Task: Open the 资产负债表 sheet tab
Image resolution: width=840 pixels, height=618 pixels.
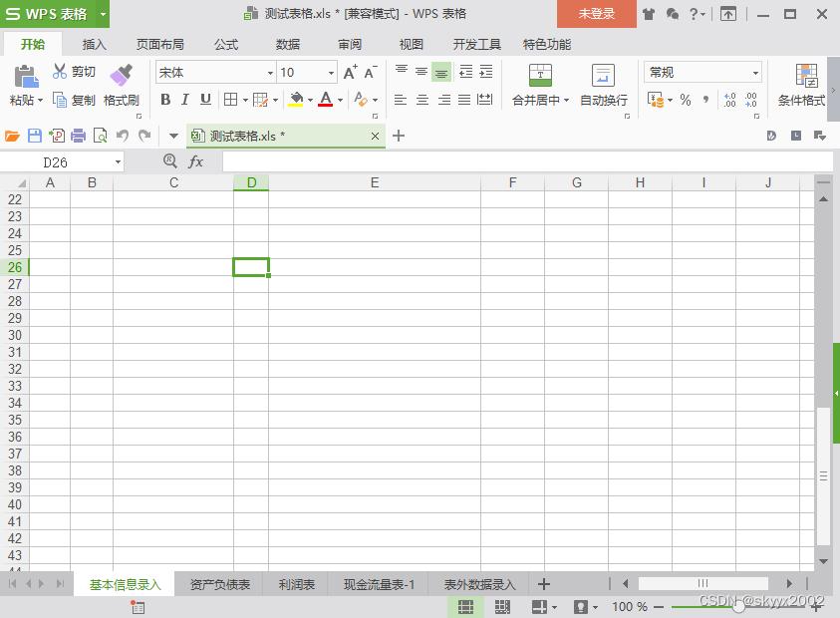Action: tap(218, 584)
